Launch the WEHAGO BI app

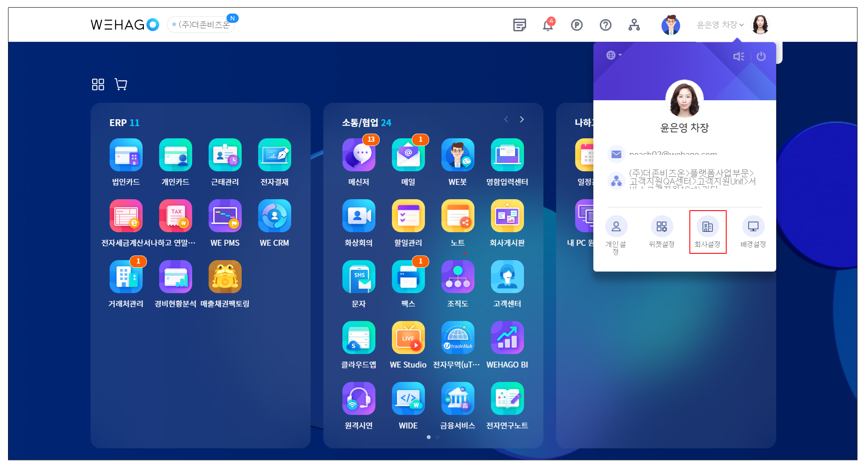[x=507, y=338]
